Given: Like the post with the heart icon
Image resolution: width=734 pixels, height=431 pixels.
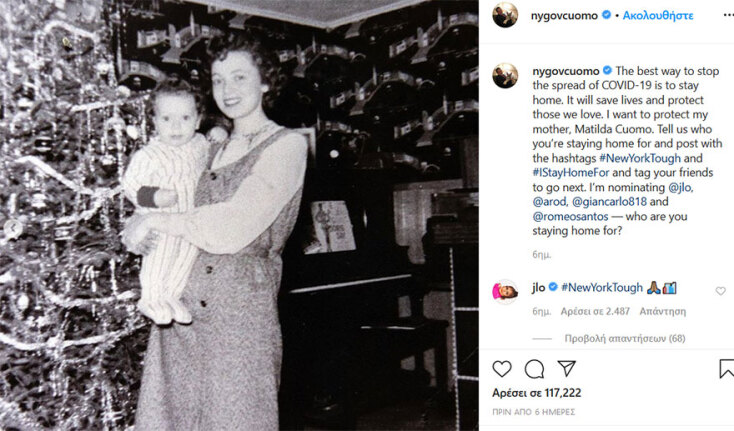Looking at the screenshot, I should 502,369.
